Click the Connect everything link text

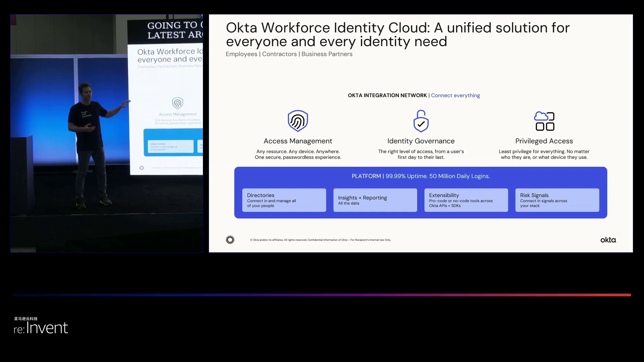(455, 96)
